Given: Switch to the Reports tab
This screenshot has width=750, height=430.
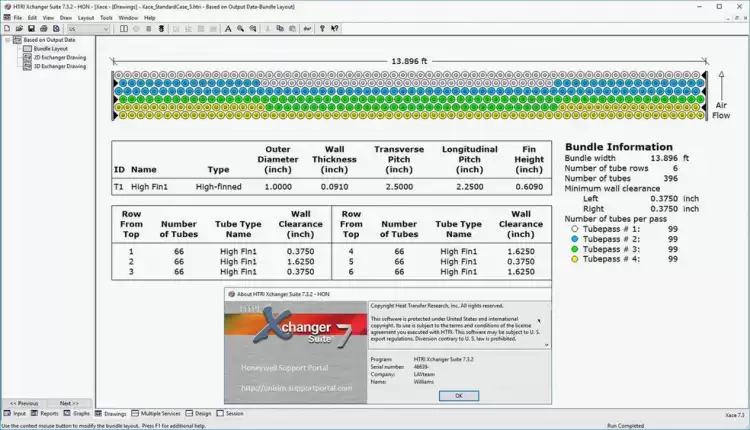Looking at the screenshot, I should coord(45,414).
